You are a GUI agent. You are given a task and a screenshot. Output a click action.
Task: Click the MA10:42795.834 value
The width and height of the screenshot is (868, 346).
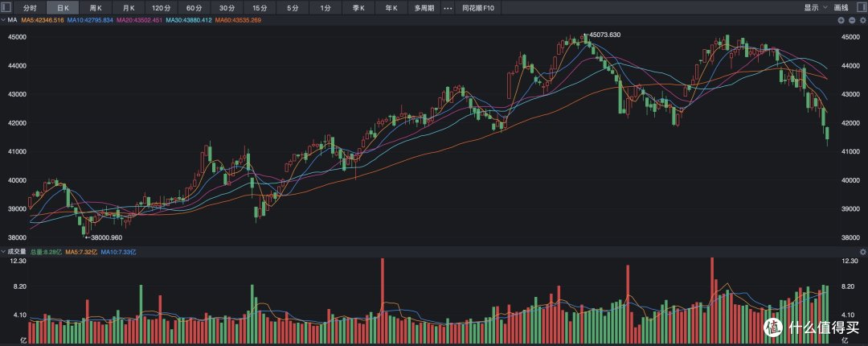[x=90, y=20]
